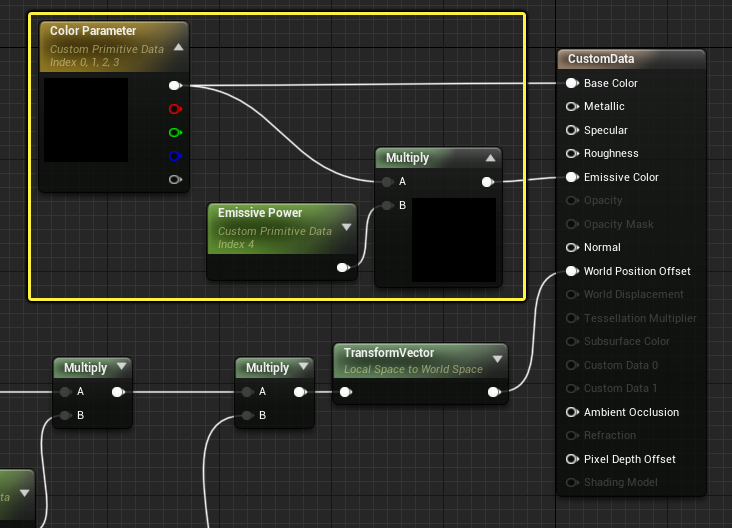Click the Roughness input pin
The image size is (732, 528).
(x=572, y=154)
